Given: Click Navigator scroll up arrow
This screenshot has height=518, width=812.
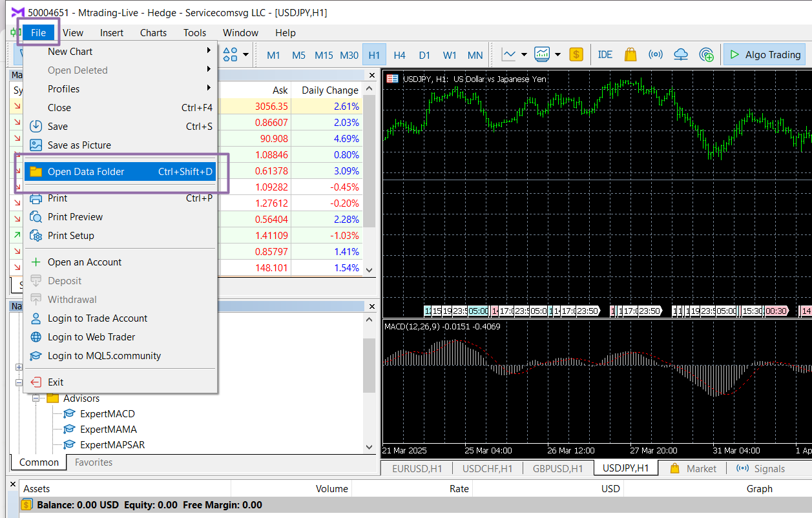Looking at the screenshot, I should (370, 320).
